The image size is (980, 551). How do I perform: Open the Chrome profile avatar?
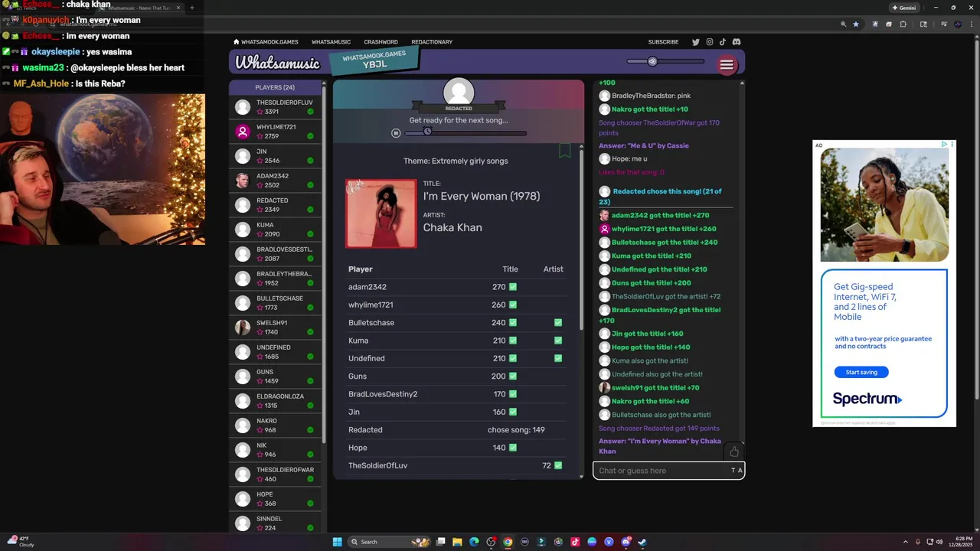958,24
